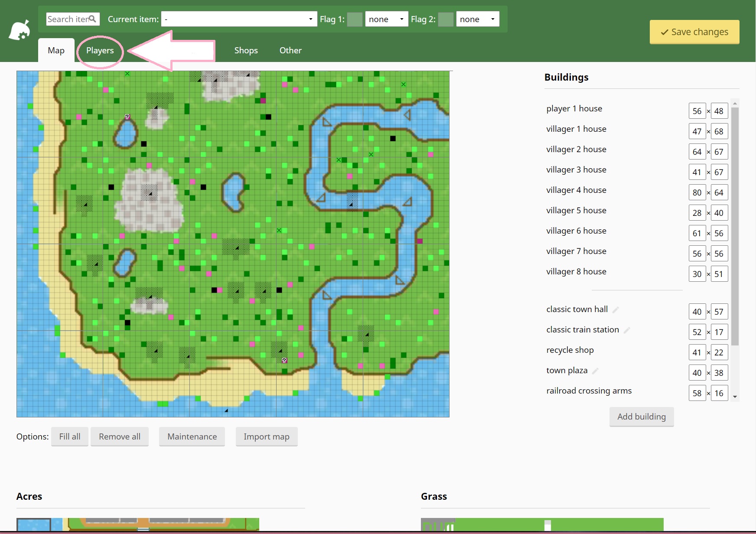
Task: Click the search magnifier icon
Action: point(92,19)
